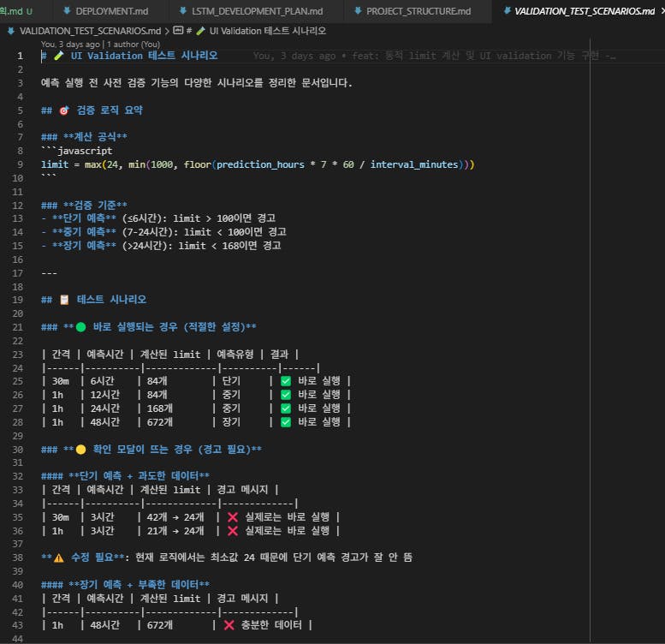Open the 'UI Validation 테스트 시나리오' breadcrumb item
The image size is (665, 644).
pos(262,31)
